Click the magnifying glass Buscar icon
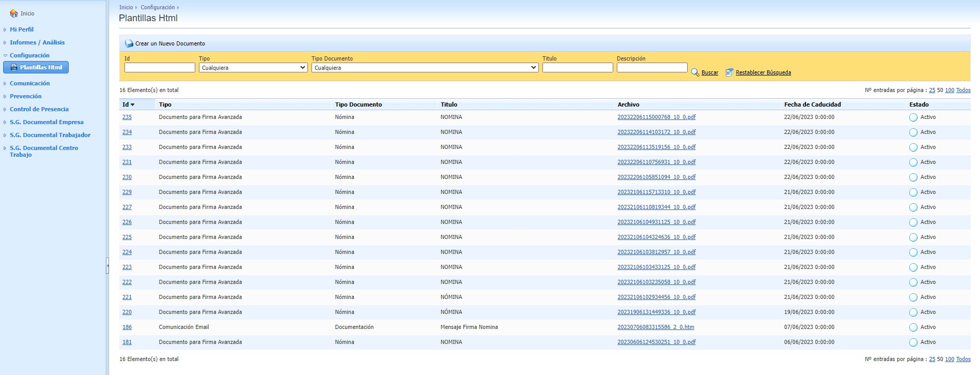The width and height of the screenshot is (980, 375). coord(695,72)
